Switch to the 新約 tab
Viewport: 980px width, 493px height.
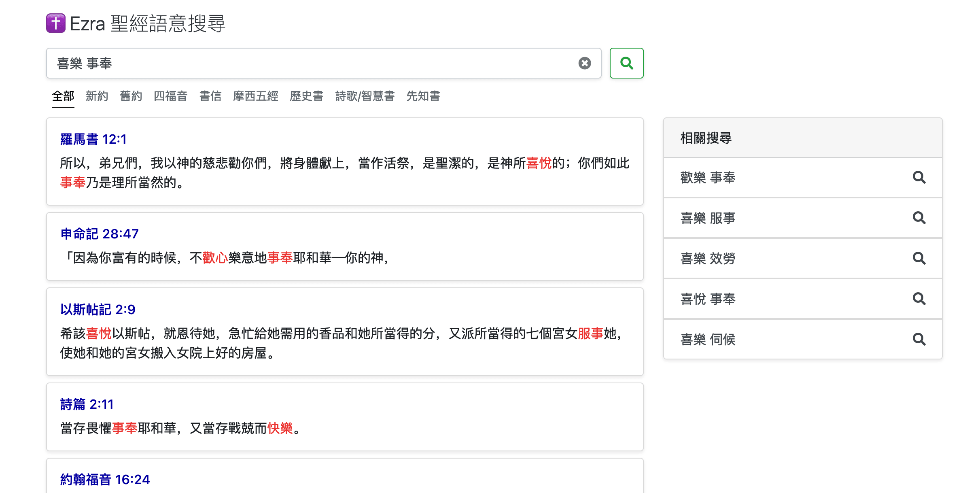(97, 96)
